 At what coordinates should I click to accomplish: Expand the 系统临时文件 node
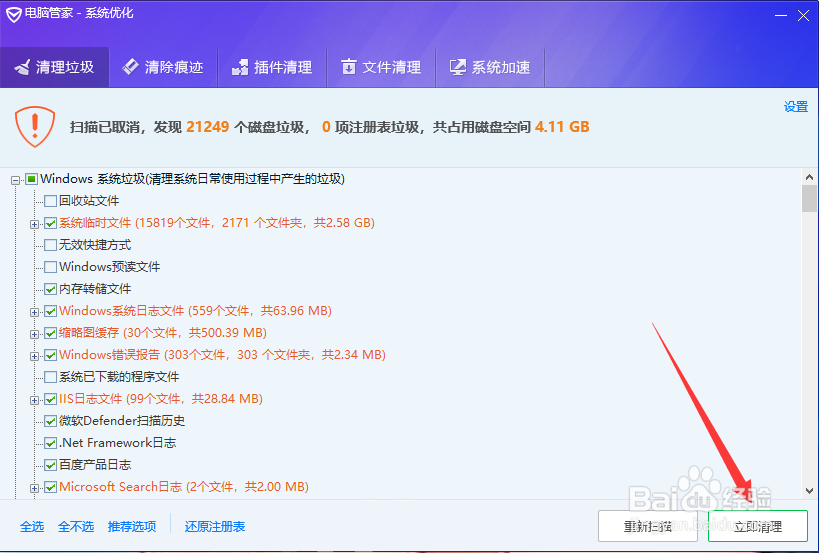(34, 224)
